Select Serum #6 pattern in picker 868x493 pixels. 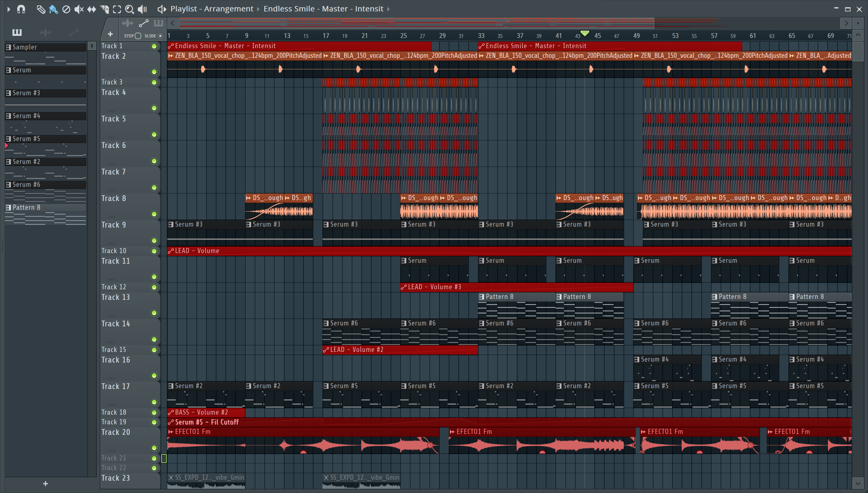[x=46, y=184]
